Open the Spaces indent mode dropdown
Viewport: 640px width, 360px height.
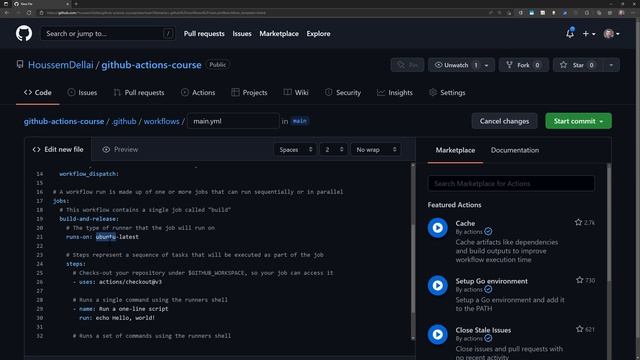[x=296, y=150]
